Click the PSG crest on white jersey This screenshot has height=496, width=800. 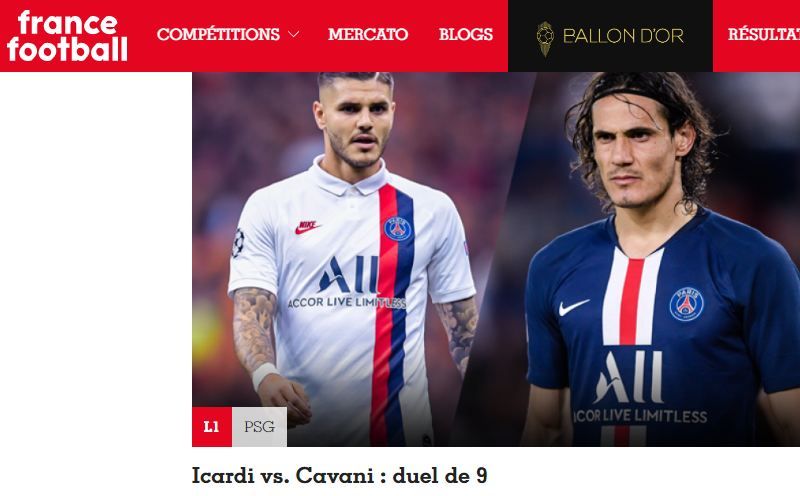pos(398,228)
